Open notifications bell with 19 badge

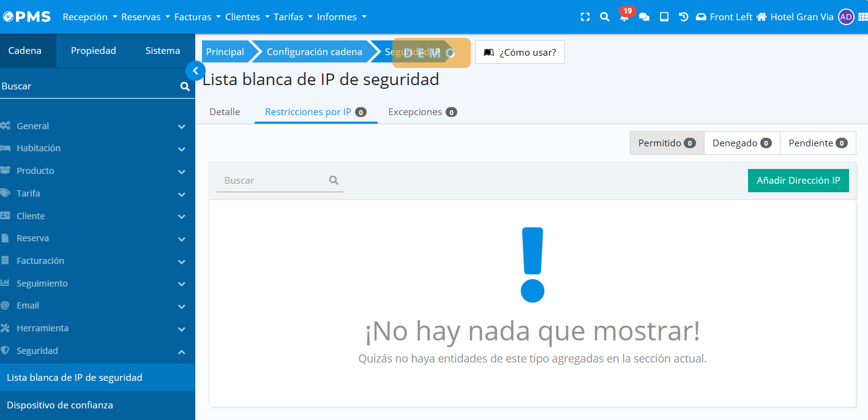coord(624,17)
